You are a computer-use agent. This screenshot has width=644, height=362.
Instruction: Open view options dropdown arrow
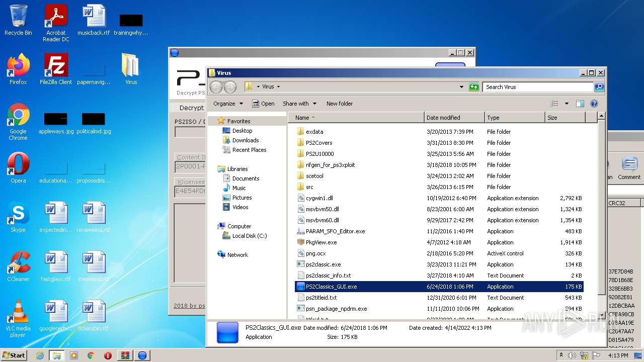567,104
